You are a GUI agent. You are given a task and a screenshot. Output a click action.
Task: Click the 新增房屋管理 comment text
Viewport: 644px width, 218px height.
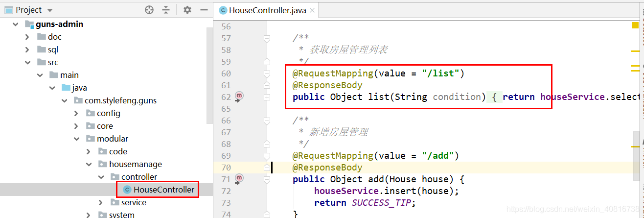coord(338,132)
